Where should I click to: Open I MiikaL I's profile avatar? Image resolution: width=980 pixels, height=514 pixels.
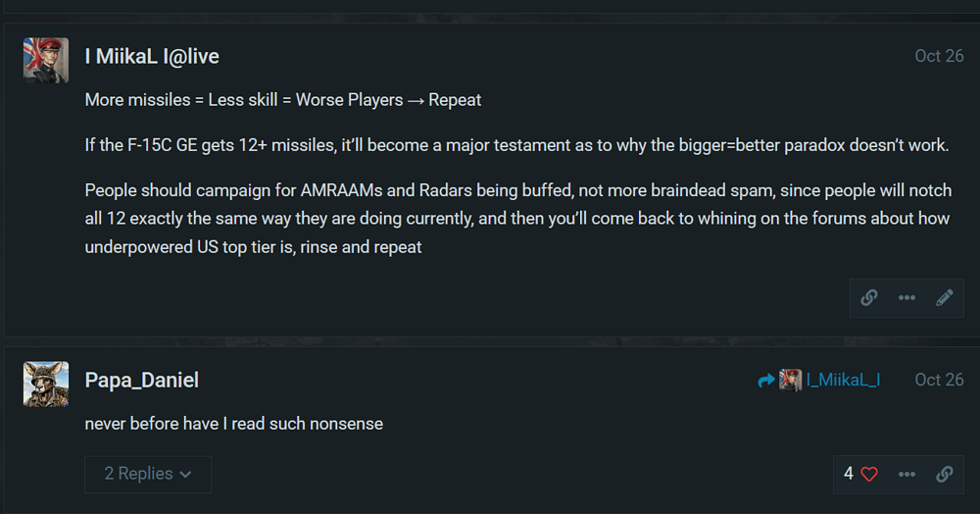coord(45,61)
